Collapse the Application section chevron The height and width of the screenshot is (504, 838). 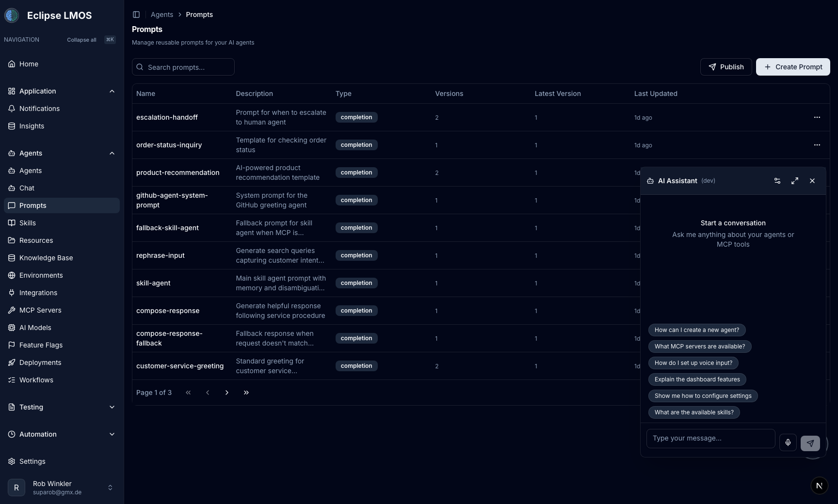click(112, 91)
